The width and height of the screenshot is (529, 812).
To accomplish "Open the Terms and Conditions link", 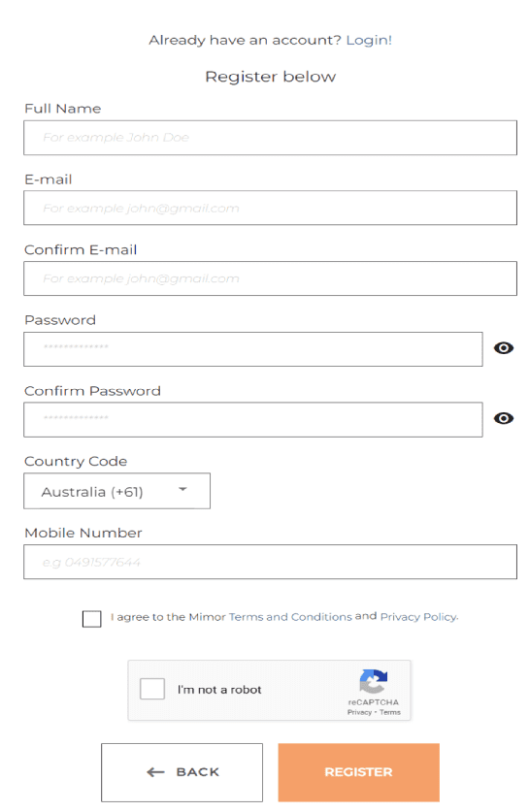I will [x=290, y=617].
